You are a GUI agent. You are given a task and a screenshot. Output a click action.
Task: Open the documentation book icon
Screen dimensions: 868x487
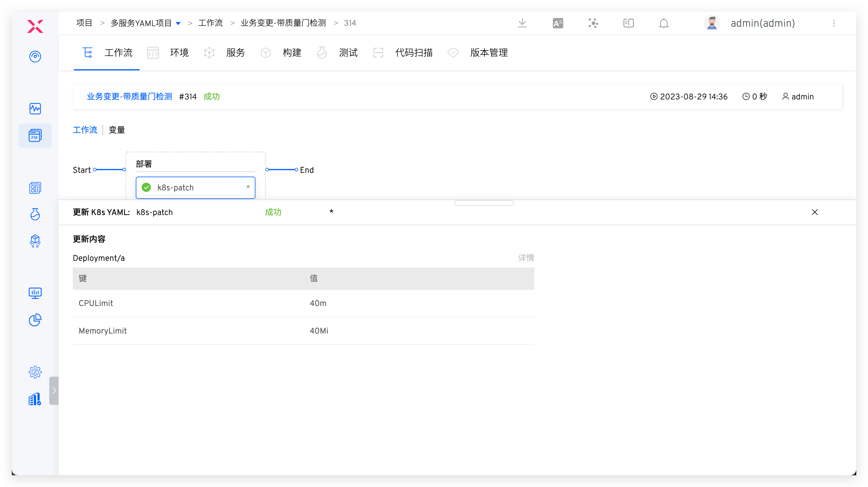click(628, 23)
